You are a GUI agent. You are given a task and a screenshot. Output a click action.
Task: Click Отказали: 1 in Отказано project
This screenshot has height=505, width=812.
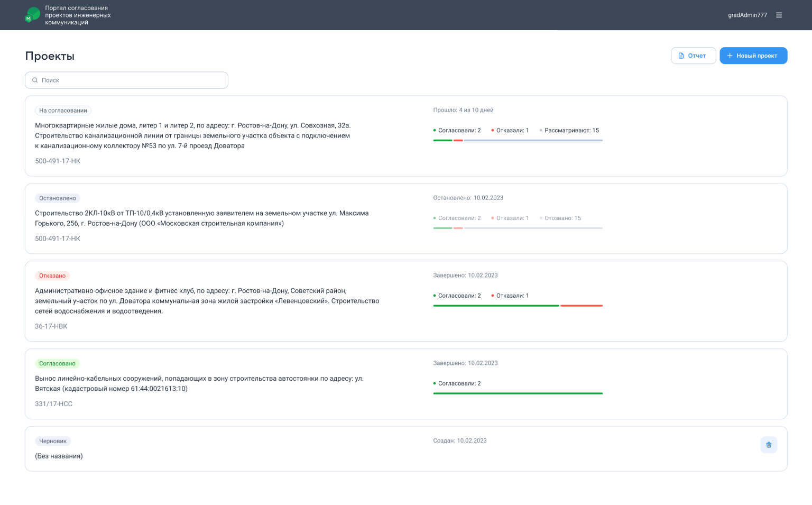click(x=510, y=296)
